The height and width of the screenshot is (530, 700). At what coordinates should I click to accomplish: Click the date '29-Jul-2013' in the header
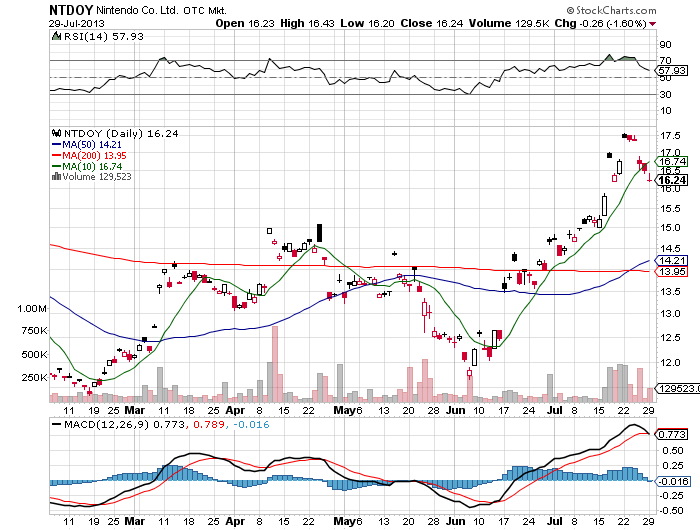(77, 23)
